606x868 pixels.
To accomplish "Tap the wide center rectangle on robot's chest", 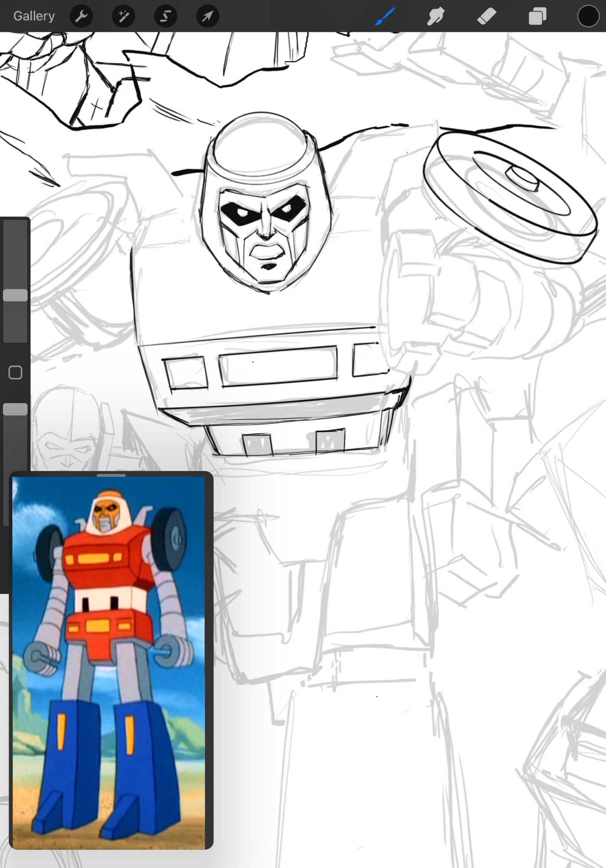I will point(278,366).
